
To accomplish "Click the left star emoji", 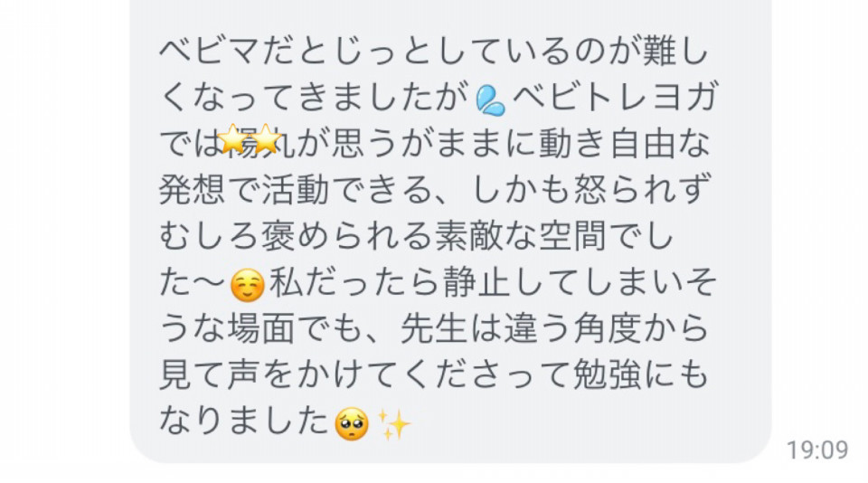I will 233,138.
